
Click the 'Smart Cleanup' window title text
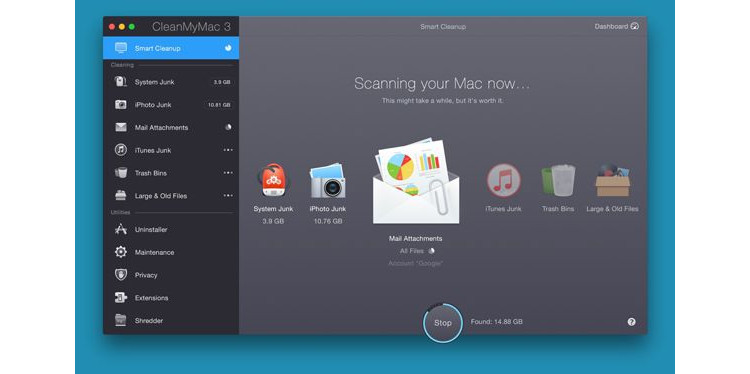pyautogui.click(x=443, y=26)
